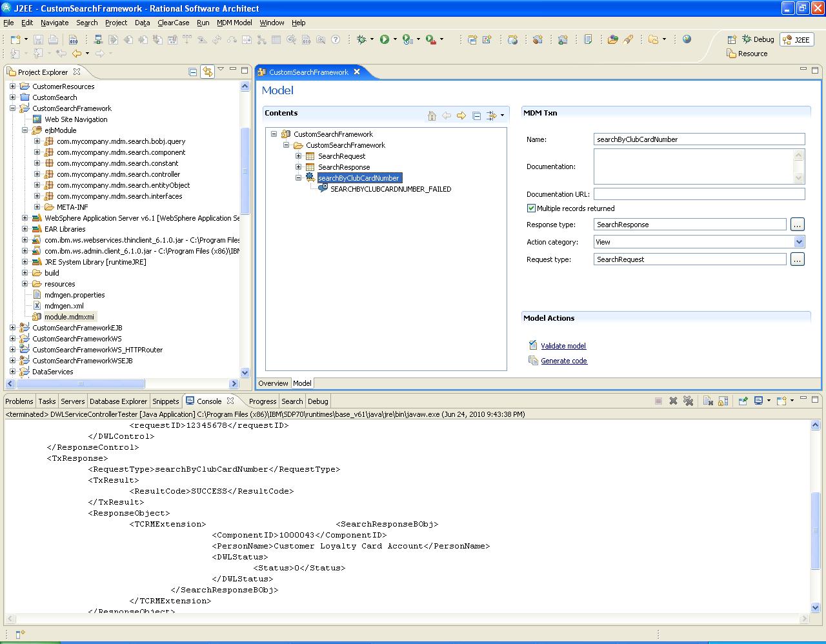Expand the SearchRequest node

(x=297, y=156)
